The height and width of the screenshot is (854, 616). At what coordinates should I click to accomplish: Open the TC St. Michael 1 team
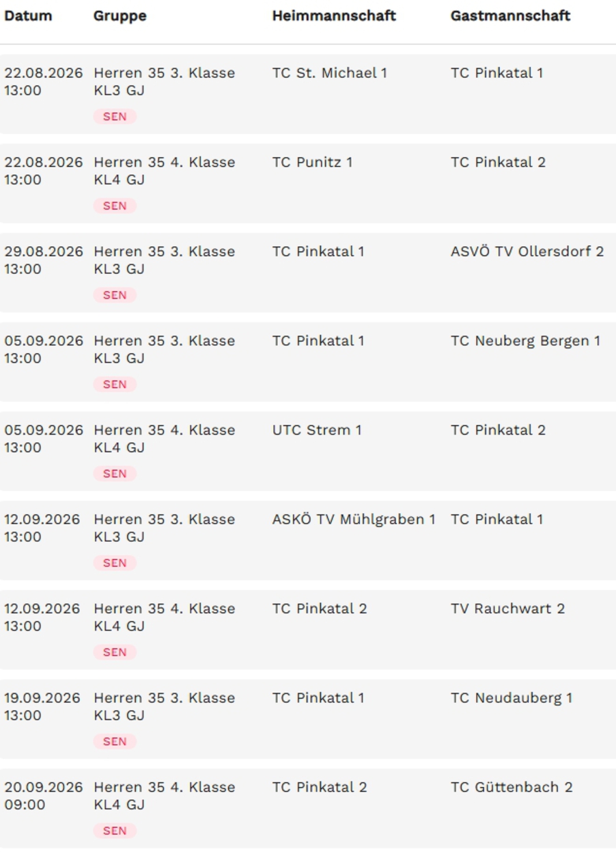tap(329, 73)
